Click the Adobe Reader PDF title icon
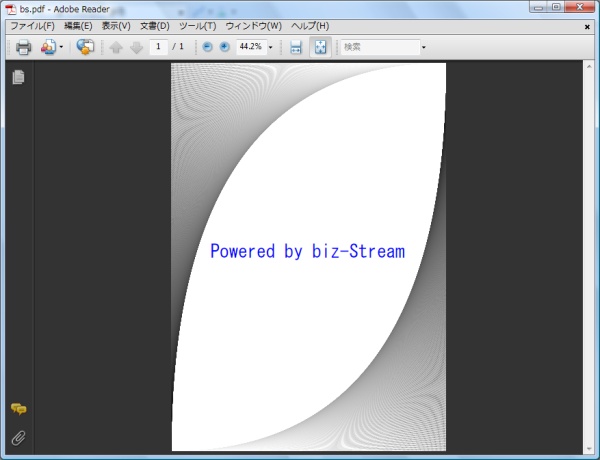 [11, 9]
